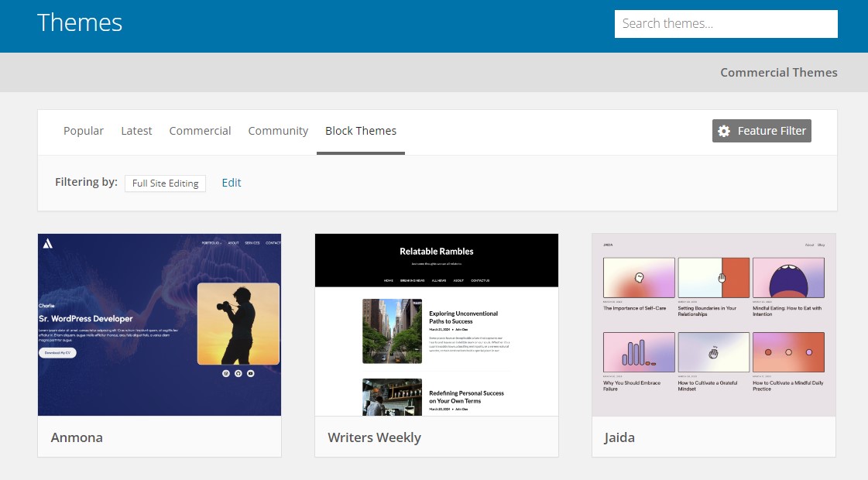868x480 pixels.
Task: Click the Themes page heading
Action: (x=80, y=23)
